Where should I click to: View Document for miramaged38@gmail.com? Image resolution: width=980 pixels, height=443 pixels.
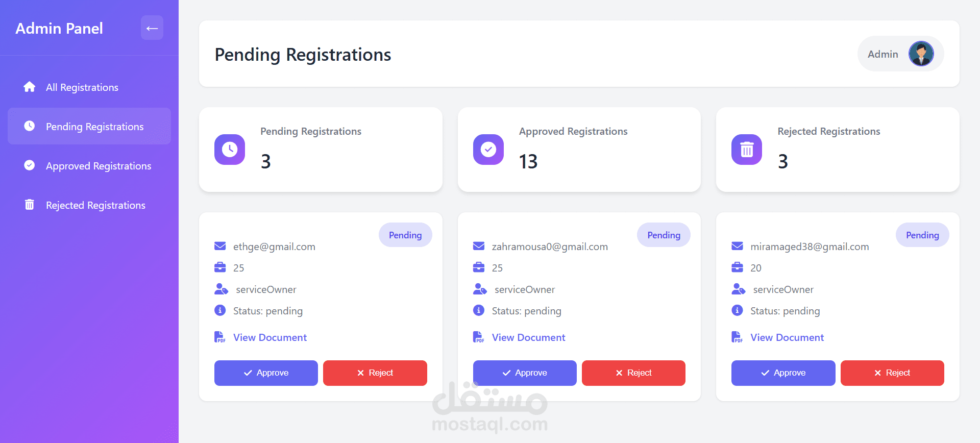point(787,337)
